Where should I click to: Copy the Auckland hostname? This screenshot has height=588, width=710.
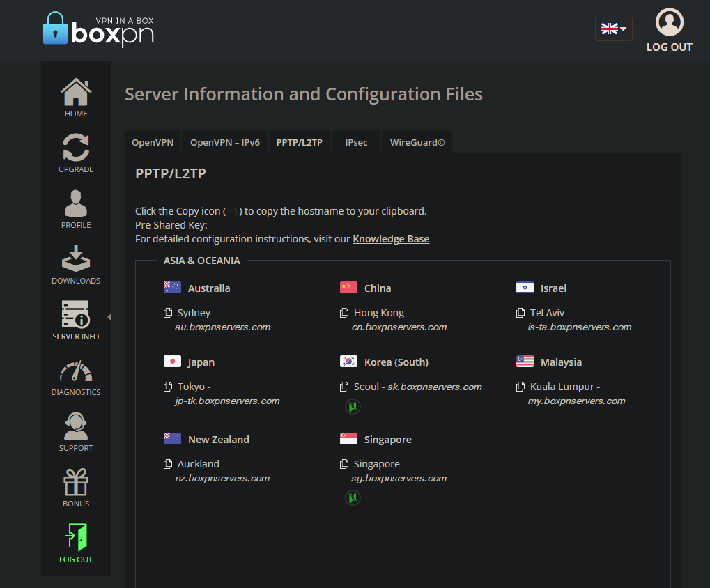click(168, 463)
